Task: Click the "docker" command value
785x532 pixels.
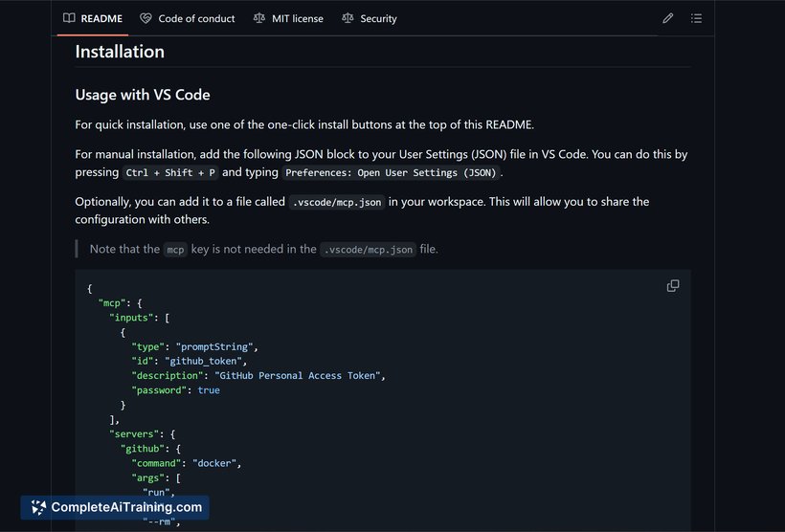Action: pos(214,463)
